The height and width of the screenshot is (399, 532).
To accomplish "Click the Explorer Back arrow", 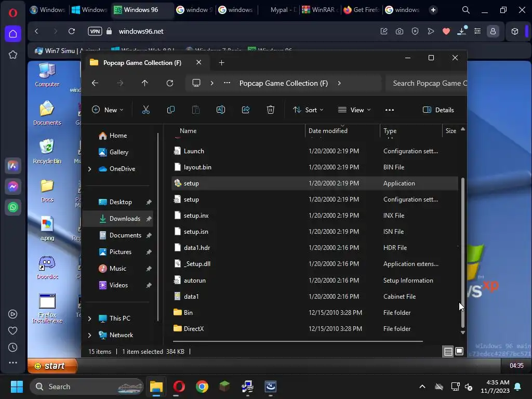I will pyautogui.click(x=95, y=83).
